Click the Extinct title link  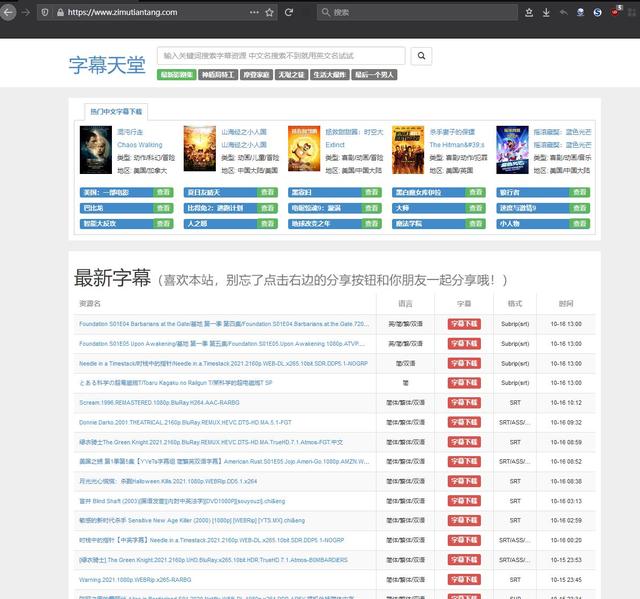335,145
